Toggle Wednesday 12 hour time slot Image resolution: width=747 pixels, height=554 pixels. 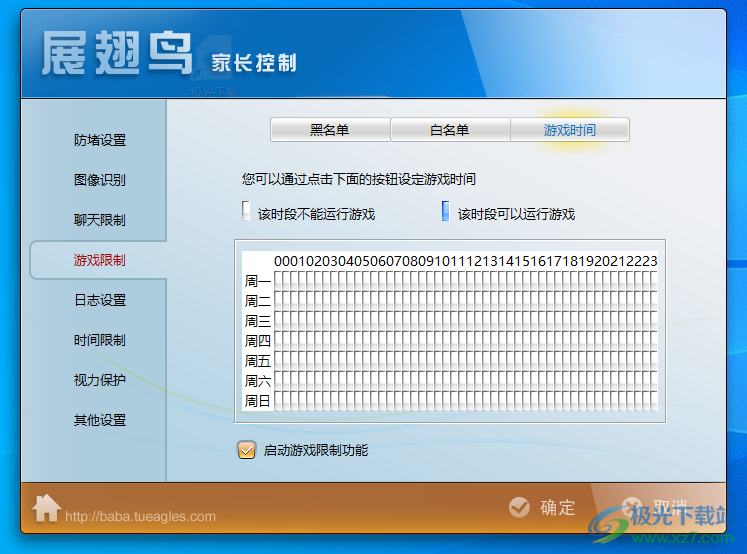[474, 321]
